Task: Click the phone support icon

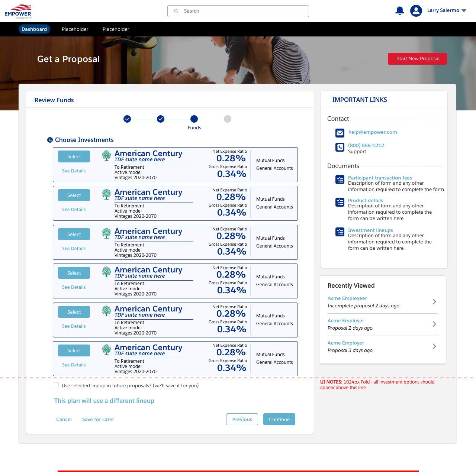Action: pyautogui.click(x=340, y=147)
